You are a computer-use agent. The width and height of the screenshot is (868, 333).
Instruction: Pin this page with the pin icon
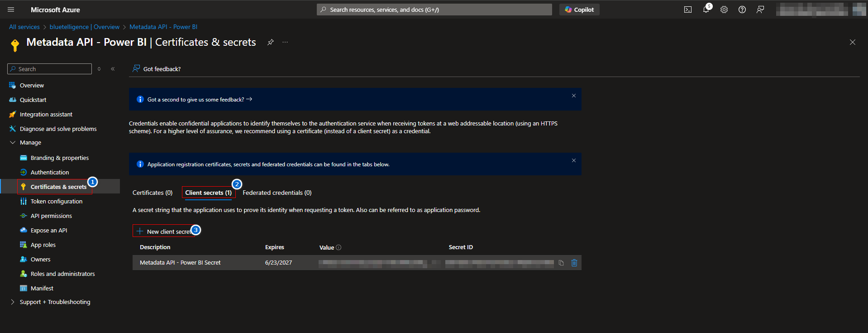270,42
